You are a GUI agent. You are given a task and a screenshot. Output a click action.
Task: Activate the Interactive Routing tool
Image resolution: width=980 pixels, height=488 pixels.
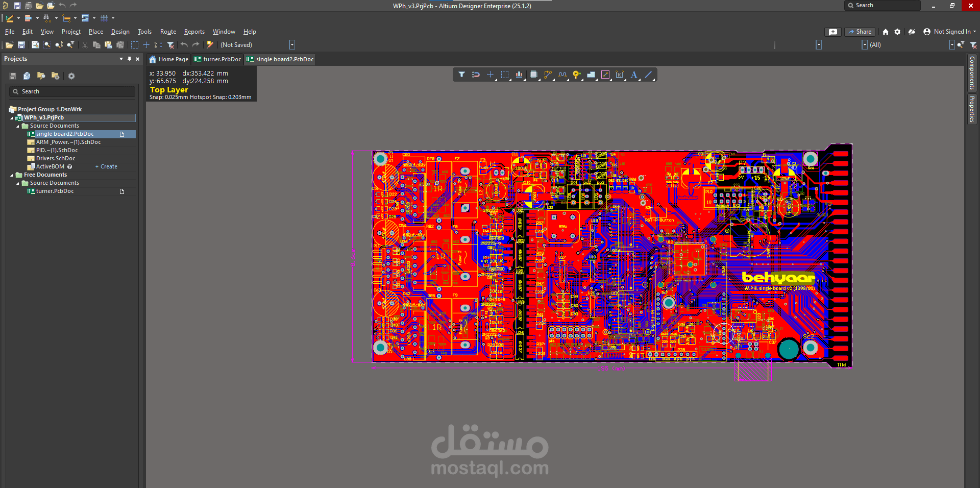click(548, 75)
